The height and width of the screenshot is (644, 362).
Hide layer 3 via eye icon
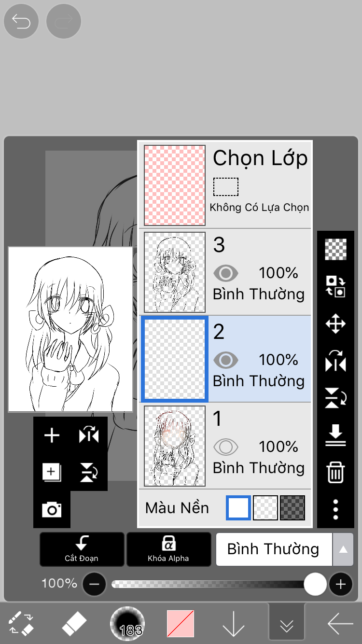pos(225,274)
